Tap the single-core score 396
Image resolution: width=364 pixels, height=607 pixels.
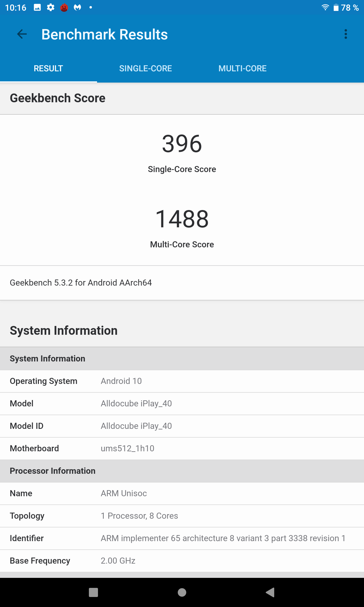(182, 144)
